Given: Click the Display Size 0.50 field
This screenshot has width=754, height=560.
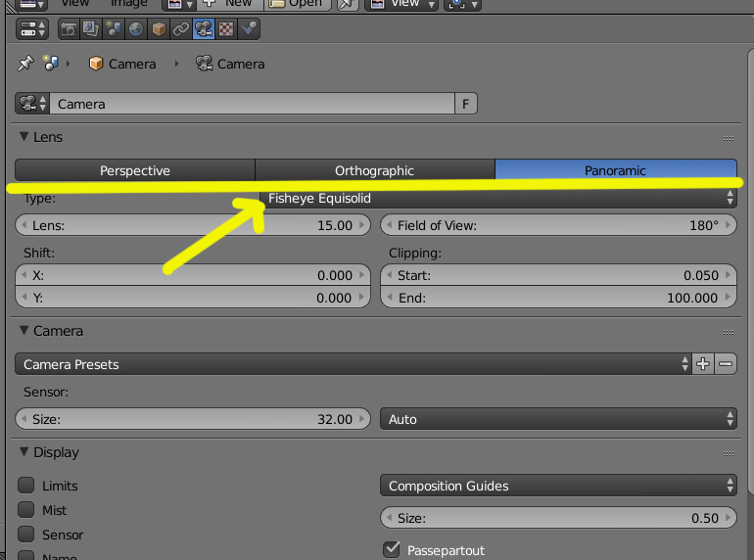Looking at the screenshot, I should click(558, 518).
